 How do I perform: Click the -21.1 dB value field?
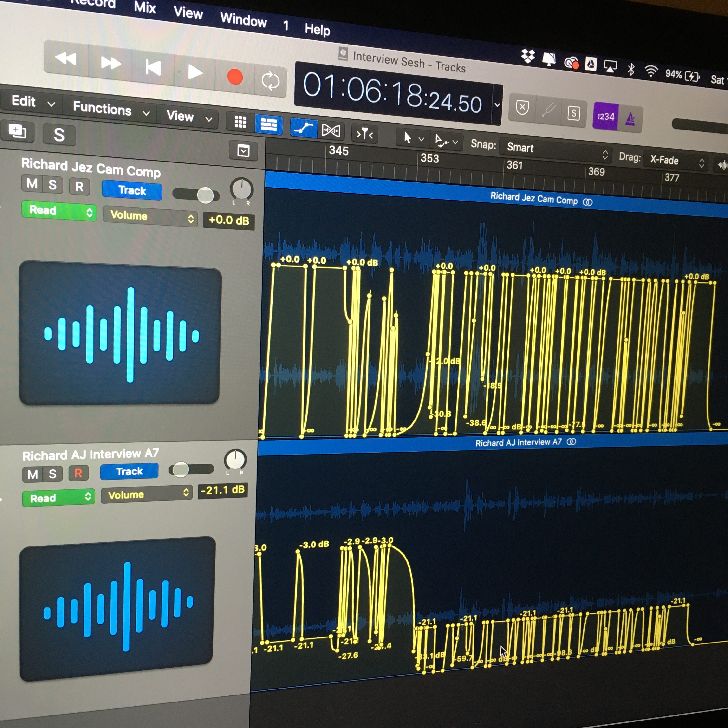point(223,490)
